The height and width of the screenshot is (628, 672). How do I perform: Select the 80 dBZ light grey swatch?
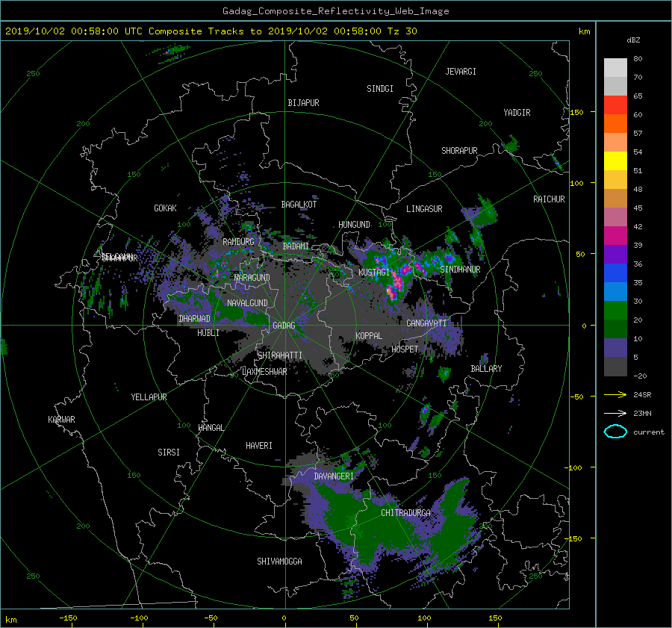615,67
